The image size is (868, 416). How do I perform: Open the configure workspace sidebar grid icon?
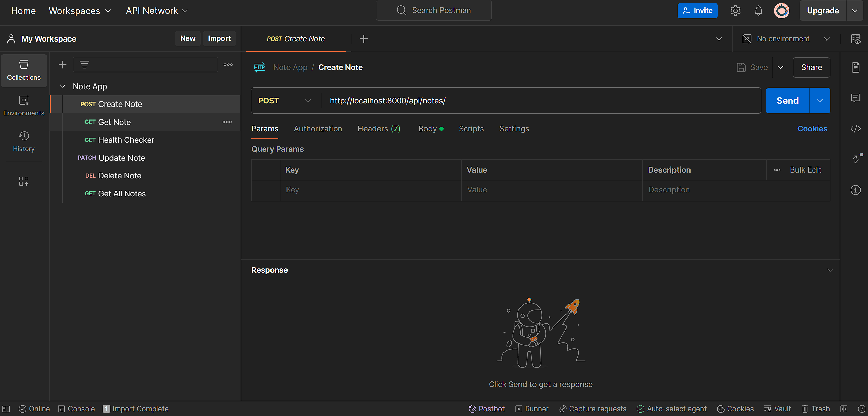pos(24,181)
